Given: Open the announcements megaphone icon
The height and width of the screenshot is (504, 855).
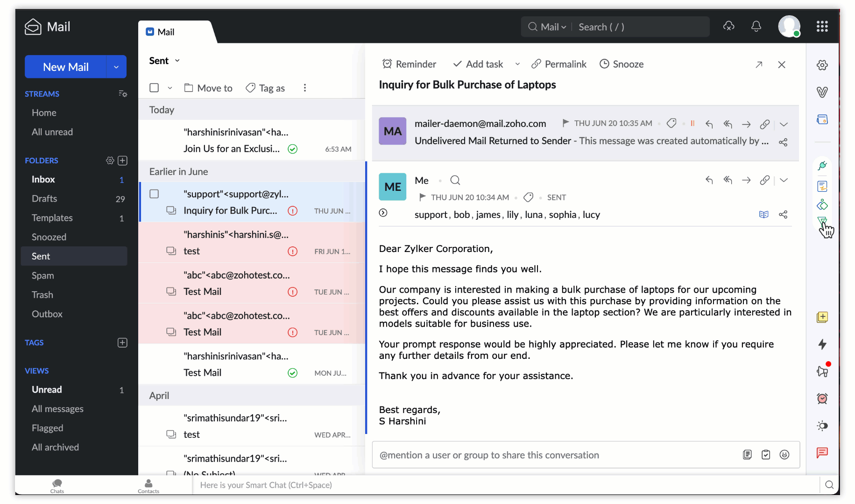Looking at the screenshot, I should 822,371.
